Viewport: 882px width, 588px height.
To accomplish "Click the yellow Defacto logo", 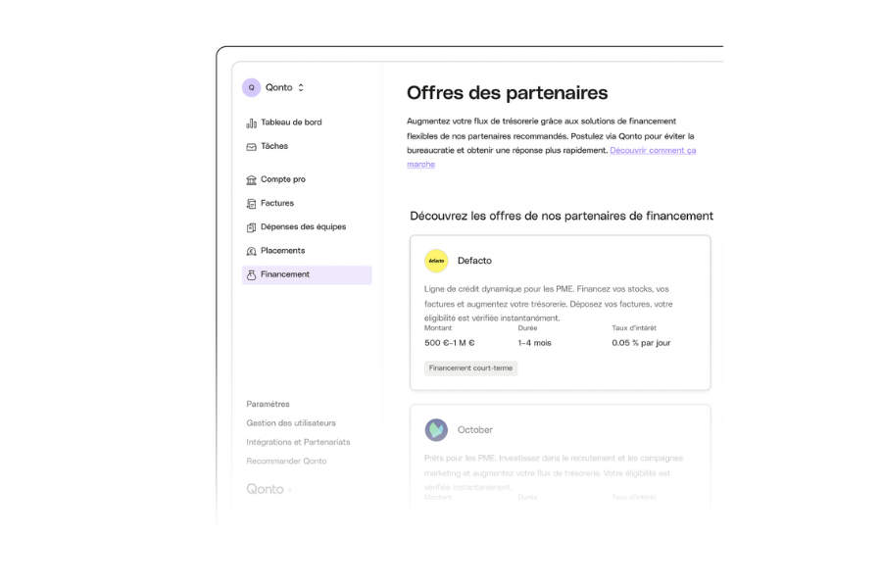I will pos(436,261).
